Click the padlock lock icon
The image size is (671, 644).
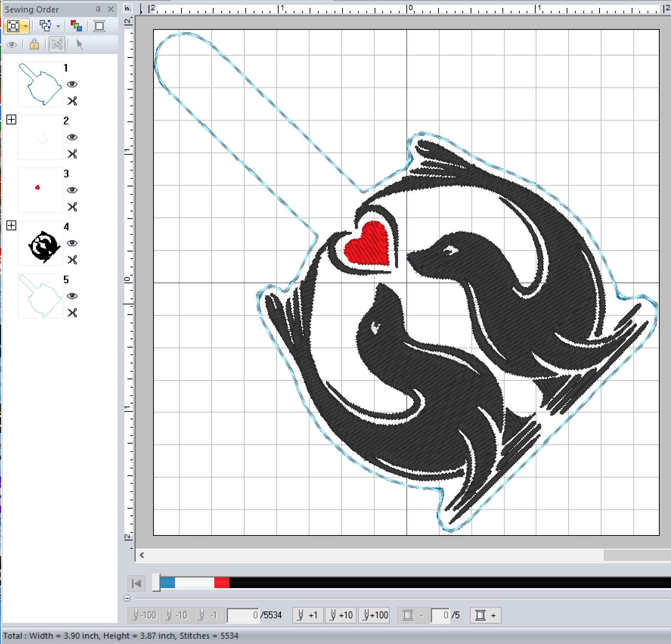point(34,45)
